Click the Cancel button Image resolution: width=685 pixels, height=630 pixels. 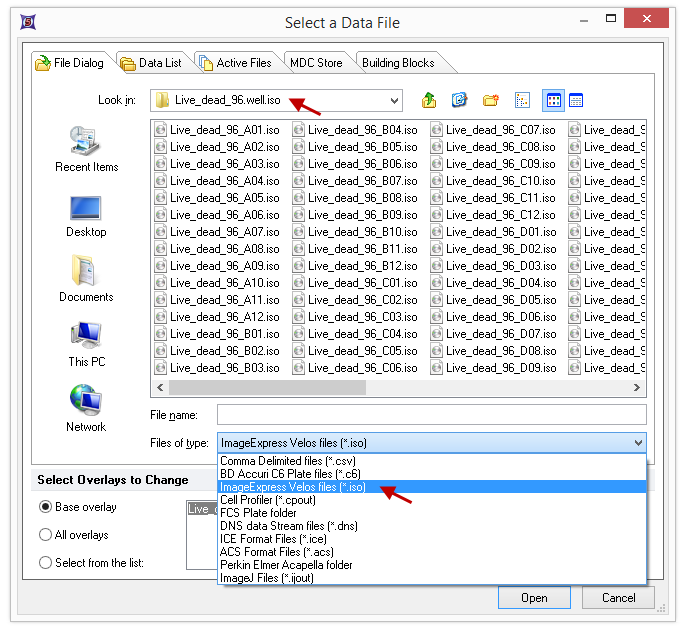pyautogui.click(x=618, y=598)
